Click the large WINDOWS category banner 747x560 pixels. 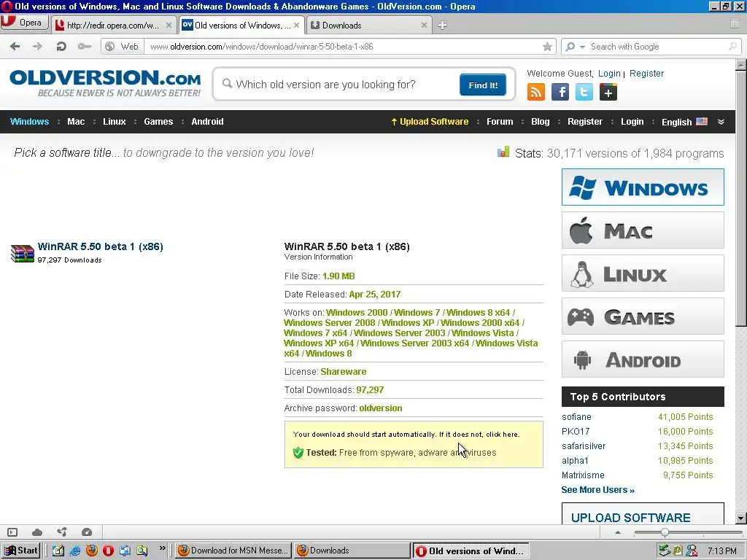coord(643,187)
